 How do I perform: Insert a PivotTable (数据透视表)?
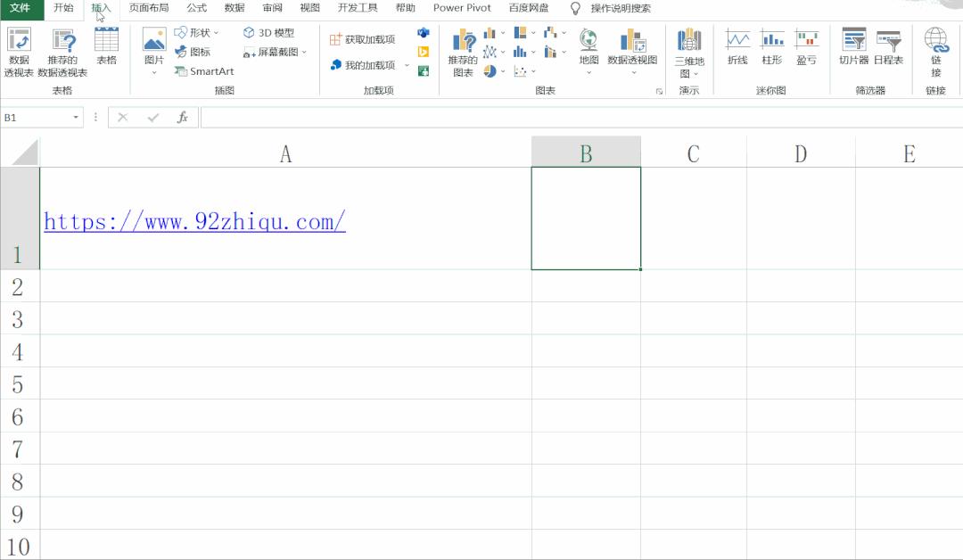[18, 49]
